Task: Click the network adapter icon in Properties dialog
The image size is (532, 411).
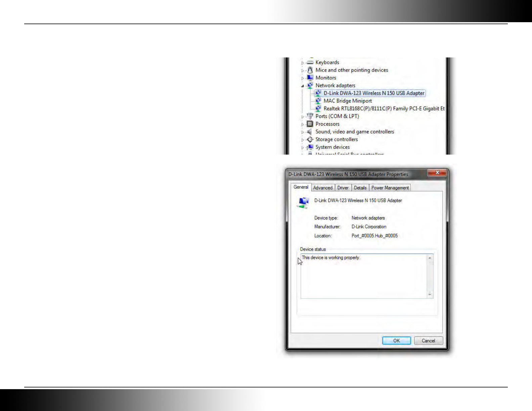Action: [x=303, y=203]
